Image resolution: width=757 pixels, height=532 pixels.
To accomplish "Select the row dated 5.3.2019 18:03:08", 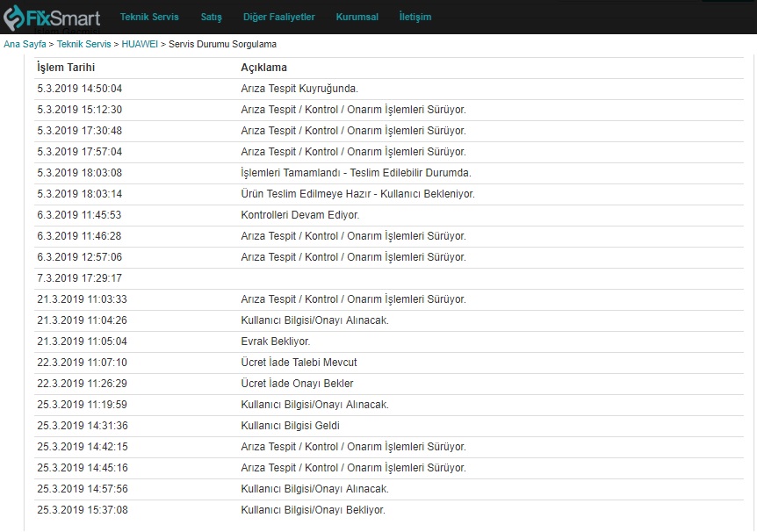I will tap(389, 173).
